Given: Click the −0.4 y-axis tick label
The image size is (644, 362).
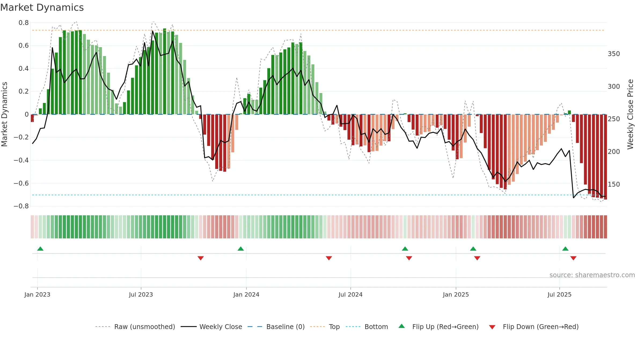Looking at the screenshot, I should 21,160.
